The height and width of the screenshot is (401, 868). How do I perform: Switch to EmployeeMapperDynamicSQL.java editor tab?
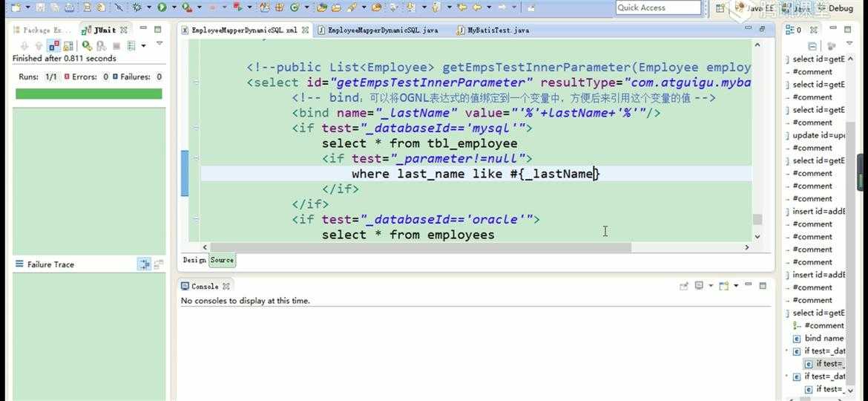tap(378, 30)
